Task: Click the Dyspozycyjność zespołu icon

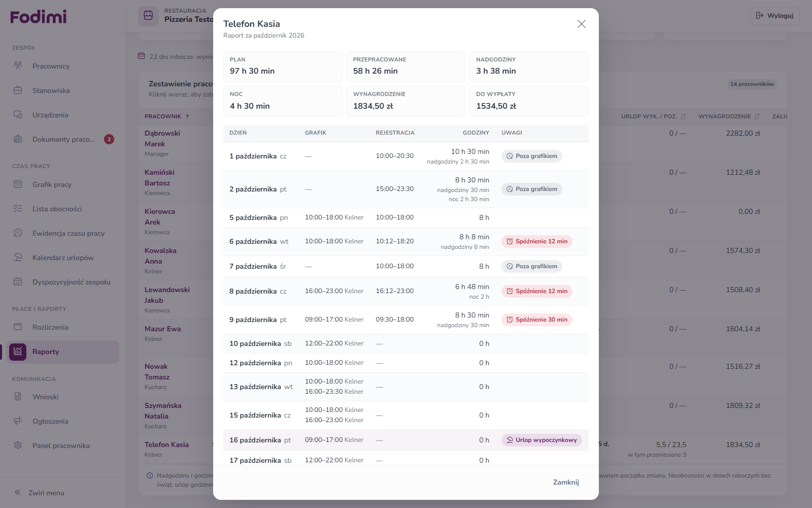Action: [18, 282]
